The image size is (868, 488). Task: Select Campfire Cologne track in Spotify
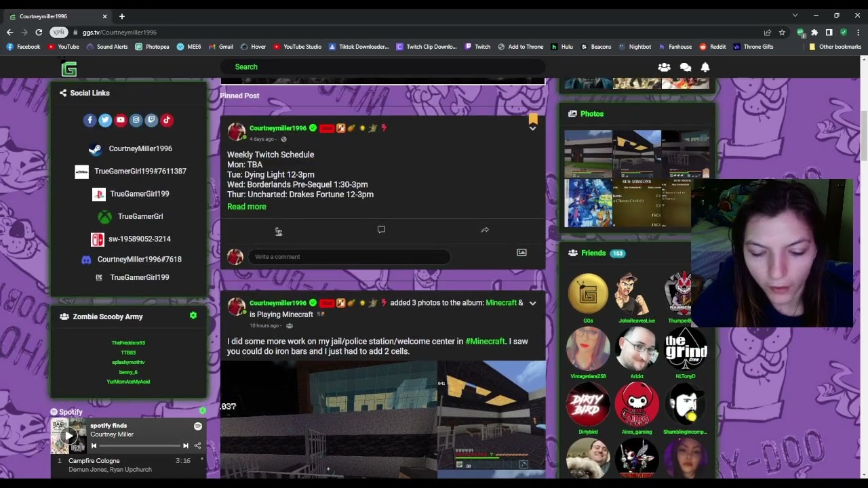(129, 464)
